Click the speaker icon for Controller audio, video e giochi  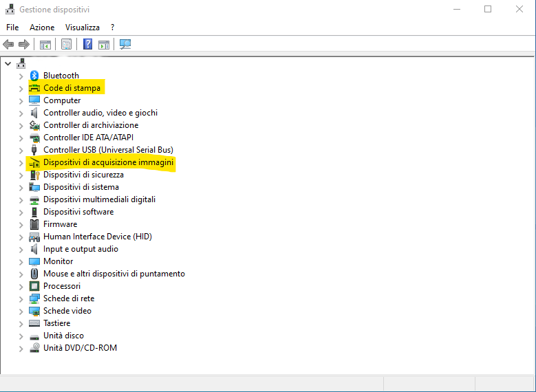[x=34, y=113]
